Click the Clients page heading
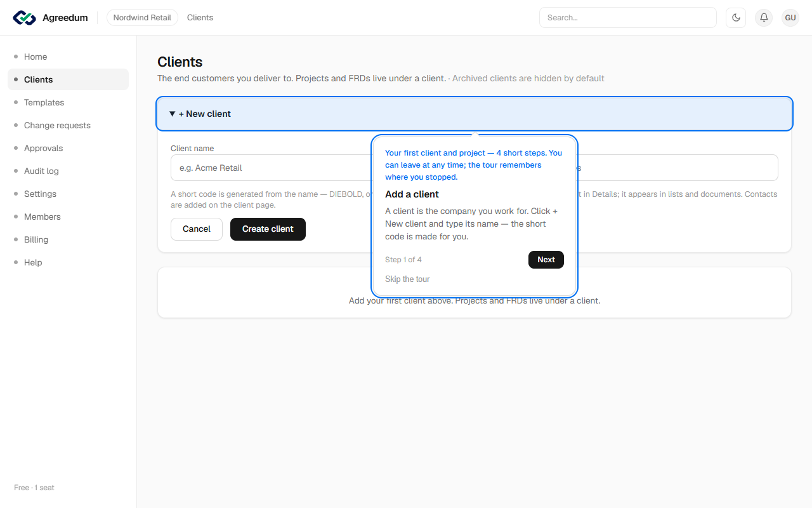Image resolution: width=812 pixels, height=508 pixels. tap(180, 62)
